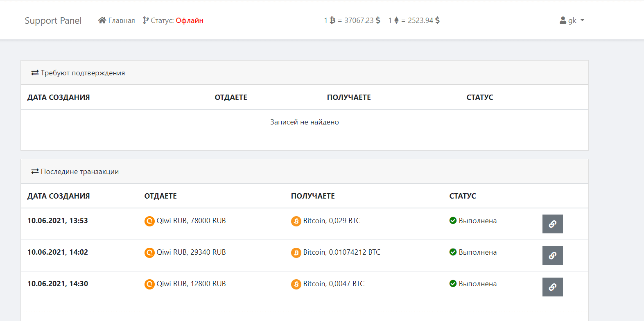
Task: Open link button for 14:02 transaction
Action: 552,255
